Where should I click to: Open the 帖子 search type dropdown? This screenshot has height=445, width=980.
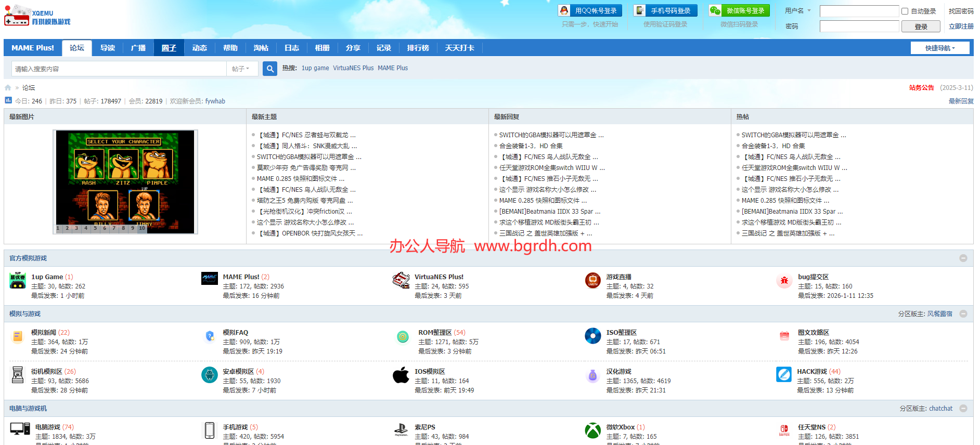(241, 69)
